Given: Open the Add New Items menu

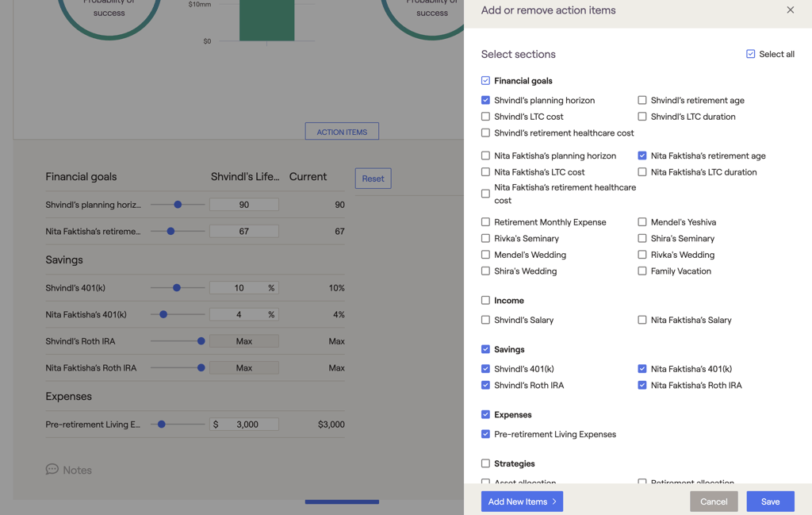Looking at the screenshot, I should click(x=522, y=502).
